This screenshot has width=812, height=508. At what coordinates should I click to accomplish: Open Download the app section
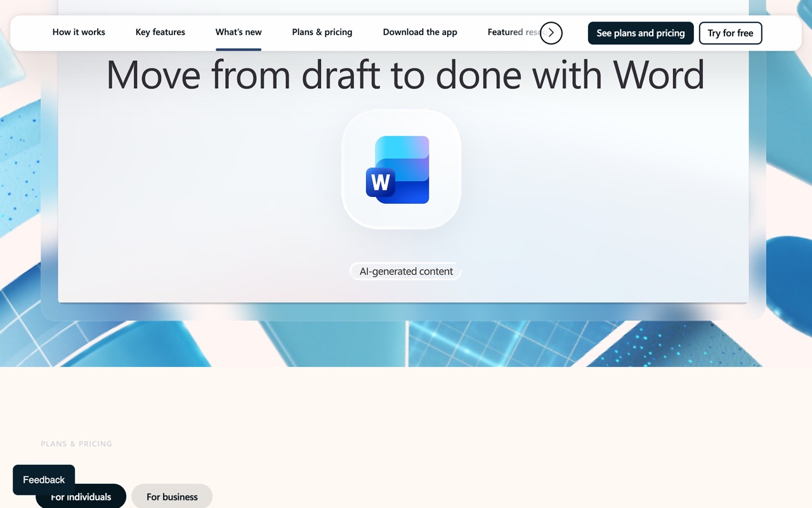point(420,32)
